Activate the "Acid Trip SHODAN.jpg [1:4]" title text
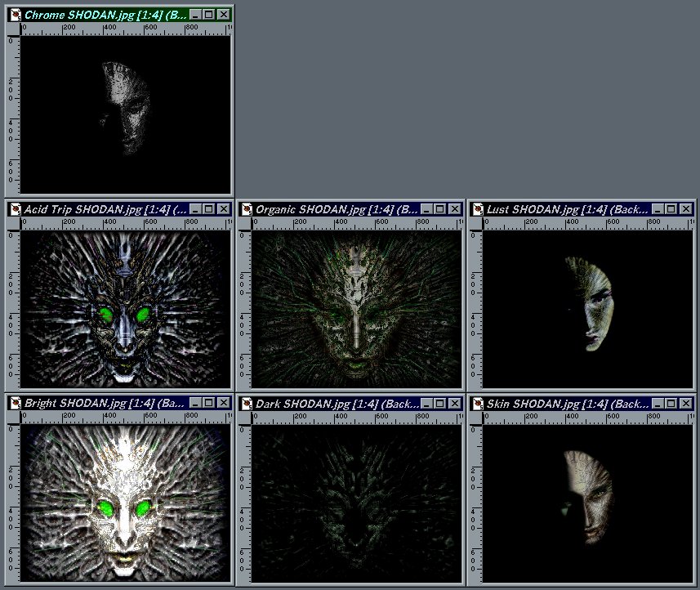 pos(96,209)
